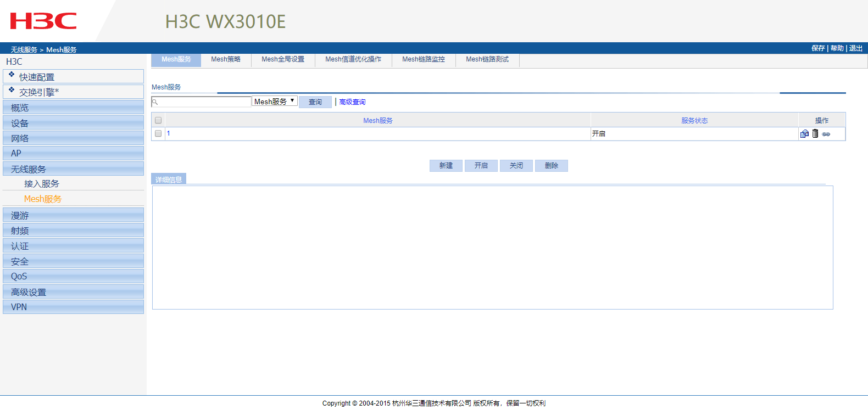Expand the 设备 sidebar section
The height and width of the screenshot is (410, 868).
[73, 123]
